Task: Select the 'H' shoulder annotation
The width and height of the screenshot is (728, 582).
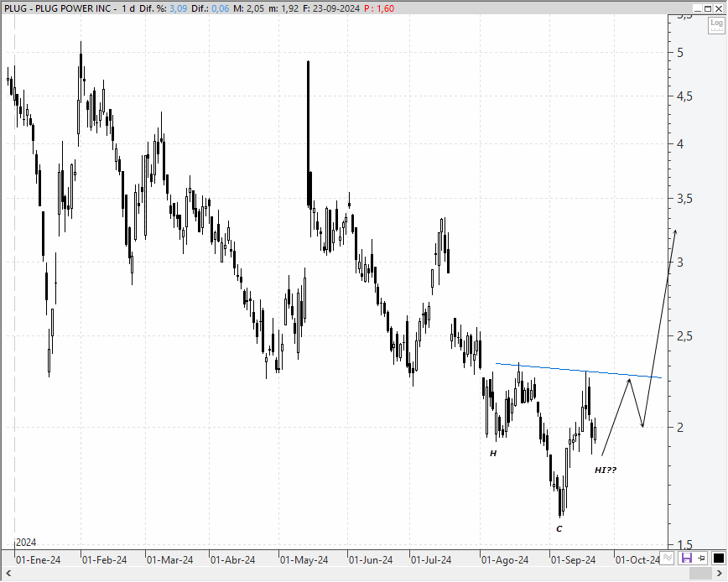Action: tap(493, 453)
